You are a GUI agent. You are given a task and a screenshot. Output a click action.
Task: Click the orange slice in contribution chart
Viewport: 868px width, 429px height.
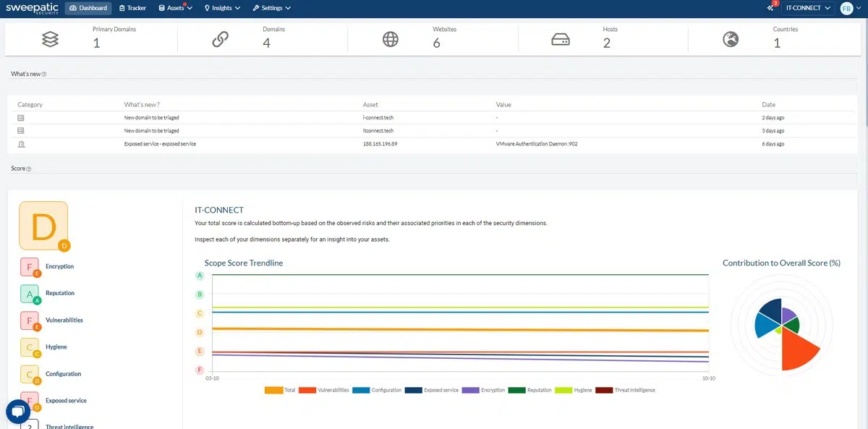(796, 352)
